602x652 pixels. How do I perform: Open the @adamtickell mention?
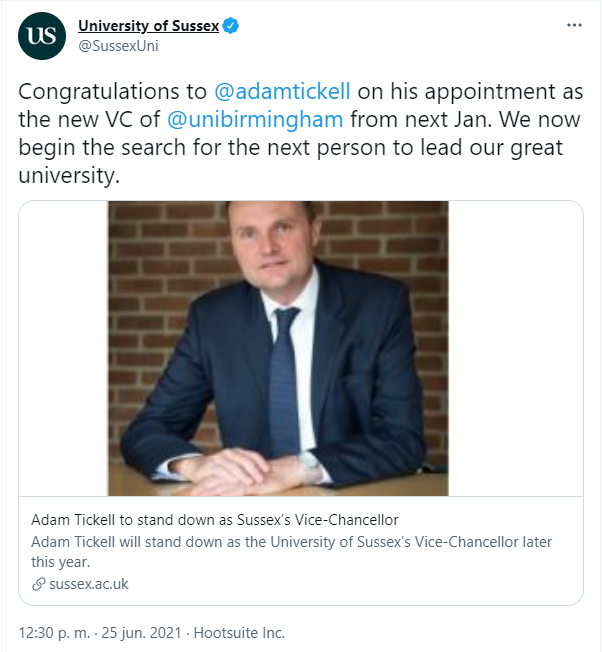[282, 91]
